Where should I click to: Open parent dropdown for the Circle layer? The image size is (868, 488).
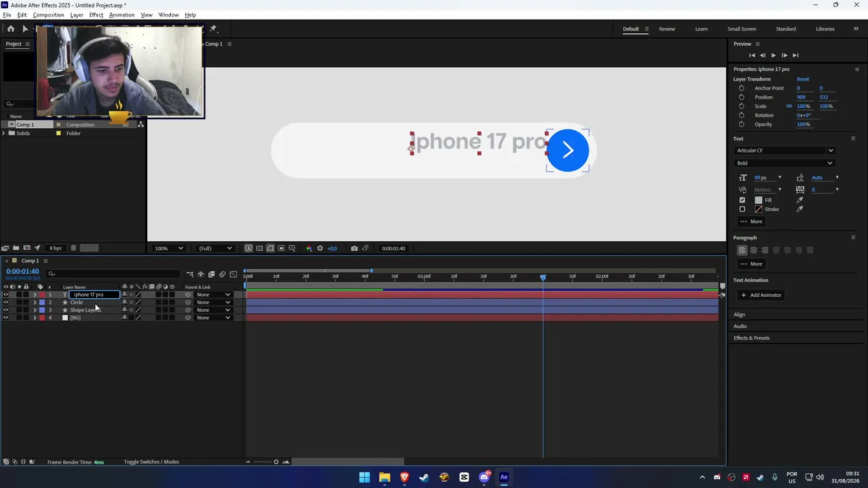[x=214, y=302]
